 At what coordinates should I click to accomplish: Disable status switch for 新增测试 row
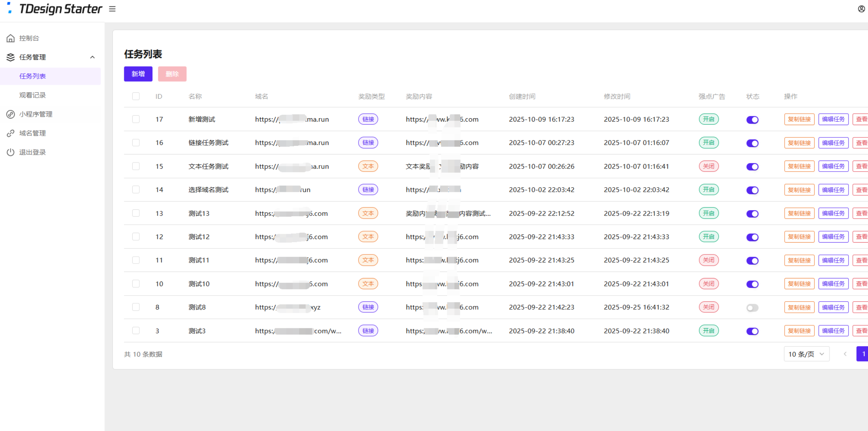752,120
